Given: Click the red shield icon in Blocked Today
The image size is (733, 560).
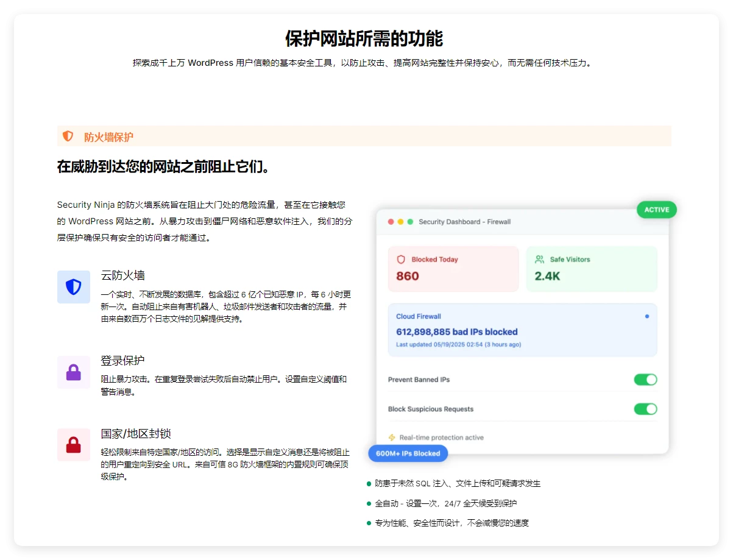Looking at the screenshot, I should point(401,260).
